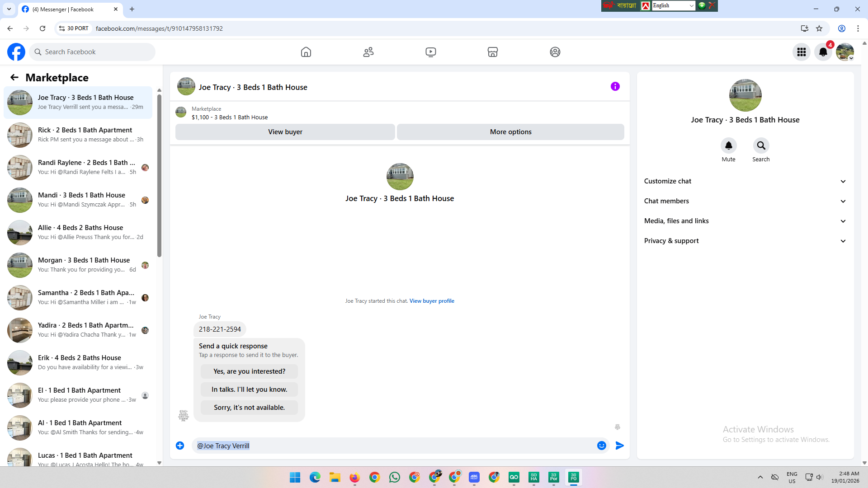Open File Explorer from the taskbar

click(335, 477)
